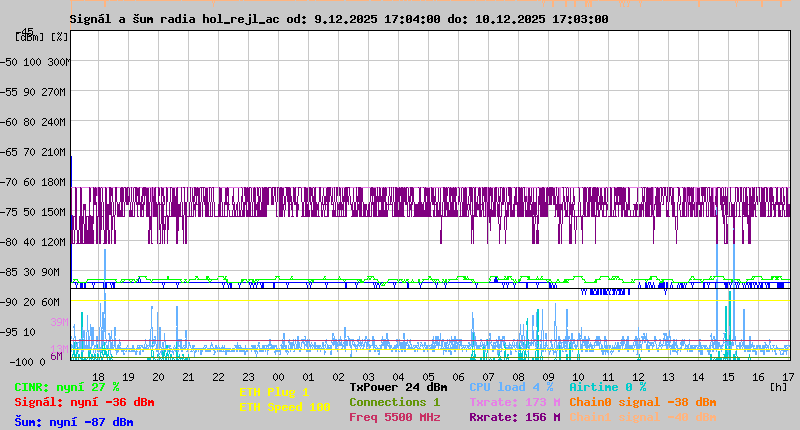Click the orange Chain0 signal label
The image size is (800, 430).
click(x=642, y=402)
